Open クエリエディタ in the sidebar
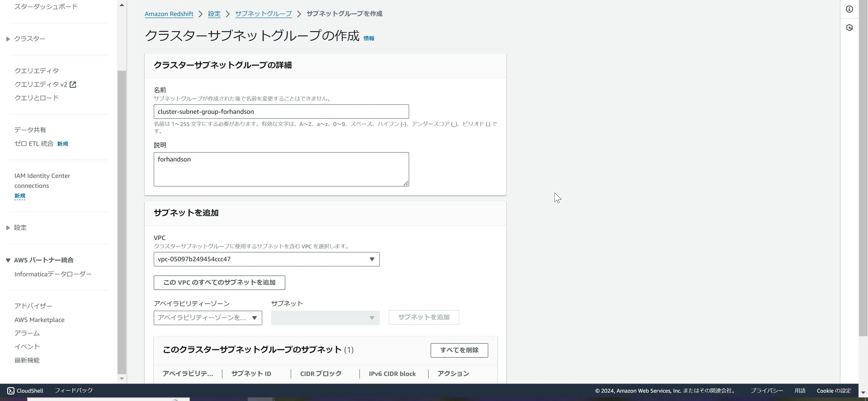This screenshot has width=868, height=401. [x=36, y=71]
